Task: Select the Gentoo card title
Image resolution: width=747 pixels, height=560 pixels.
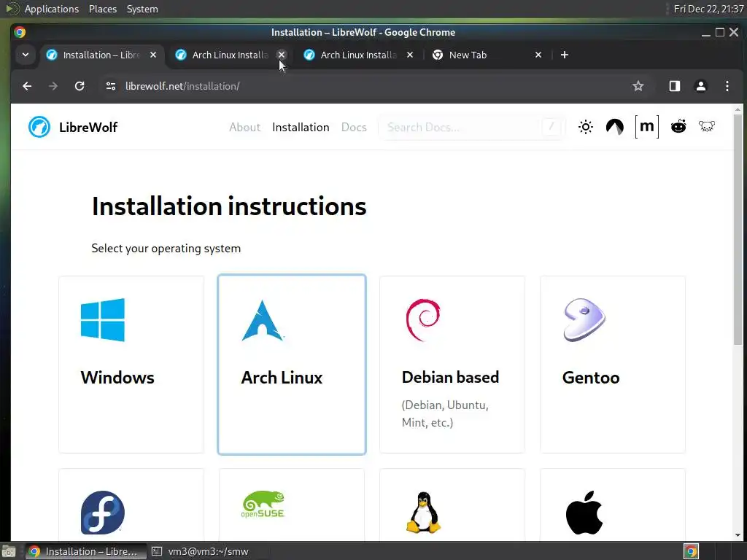Action: tap(591, 378)
